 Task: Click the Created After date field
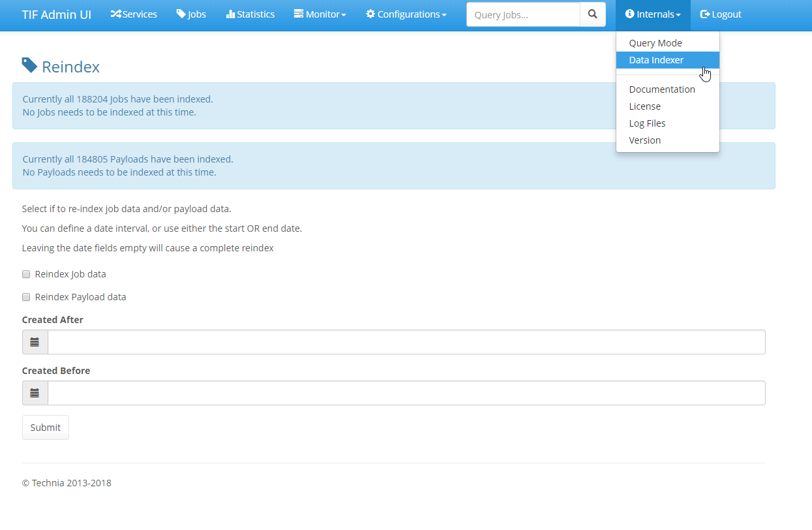[406, 342]
